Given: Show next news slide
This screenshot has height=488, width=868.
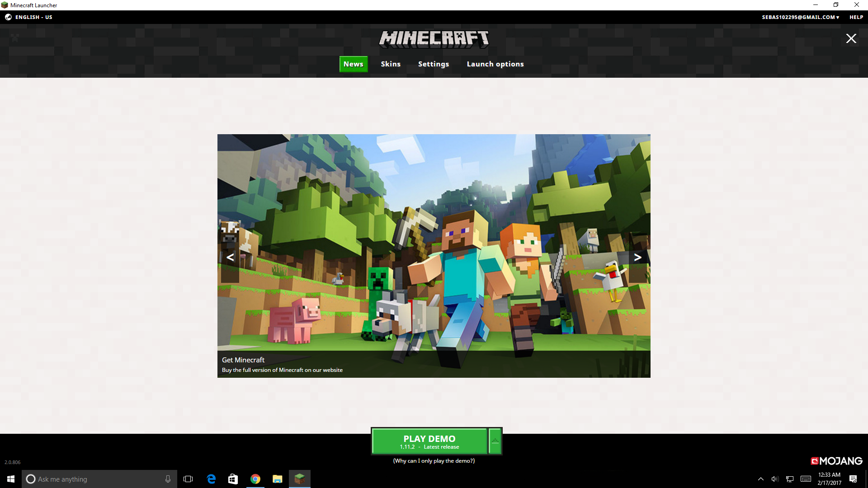Looking at the screenshot, I should (x=638, y=258).
